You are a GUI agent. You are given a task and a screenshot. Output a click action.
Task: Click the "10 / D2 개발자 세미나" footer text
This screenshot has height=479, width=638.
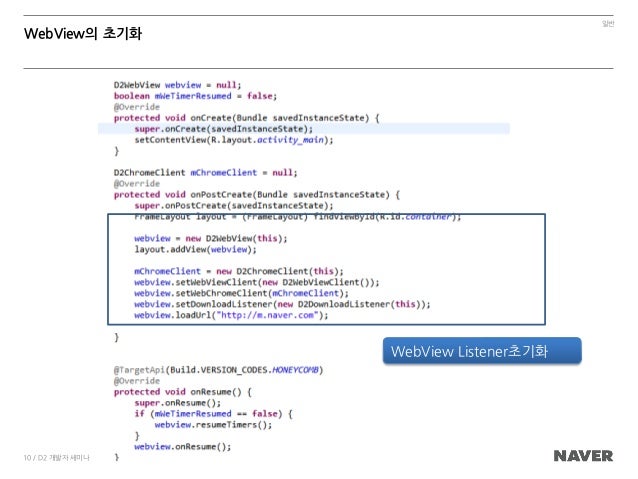coord(57,458)
